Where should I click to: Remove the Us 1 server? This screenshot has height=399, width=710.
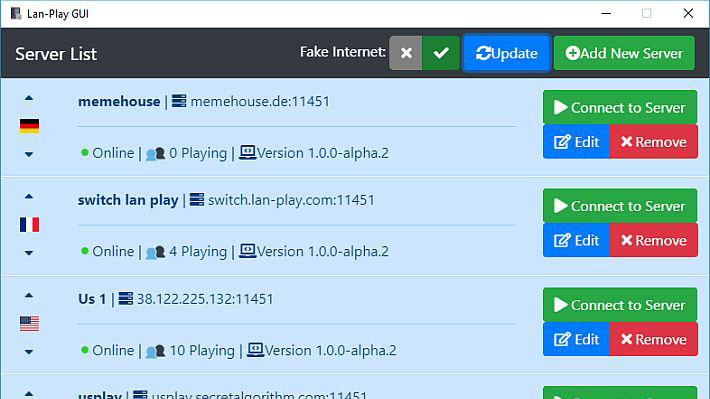tap(654, 339)
